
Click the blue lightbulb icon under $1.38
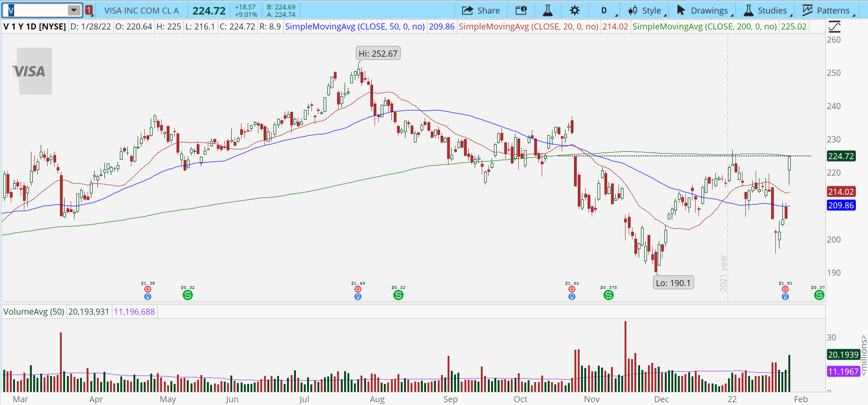(x=147, y=296)
